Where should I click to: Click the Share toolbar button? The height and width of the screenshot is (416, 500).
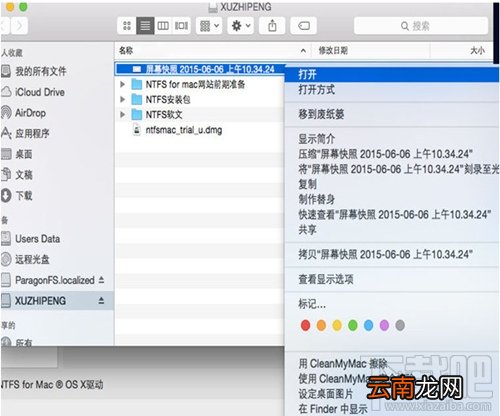pos(272,26)
